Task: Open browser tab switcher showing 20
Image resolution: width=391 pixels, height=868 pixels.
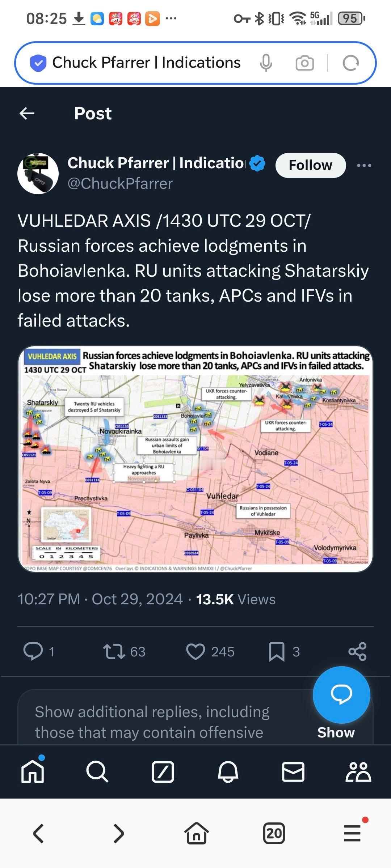Action: 274,833
